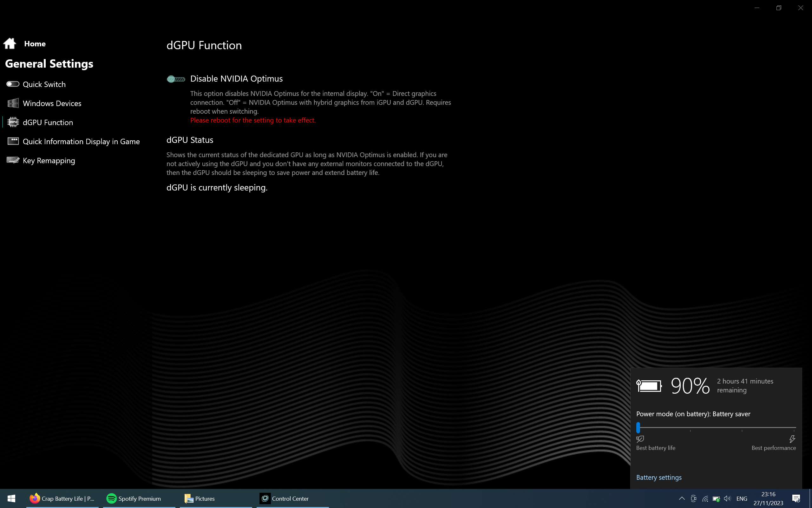The width and height of the screenshot is (812, 508).
Task: Show hidden tray icons chevron
Action: point(682,498)
